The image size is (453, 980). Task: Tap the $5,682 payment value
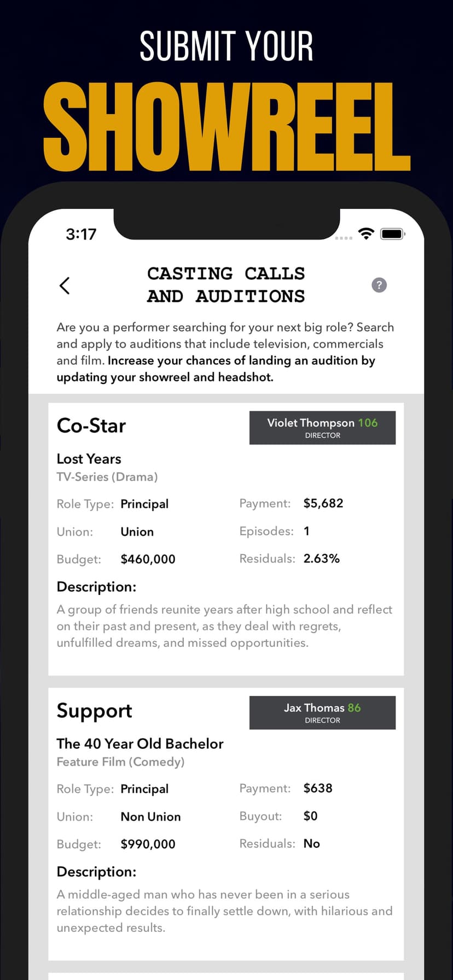pyautogui.click(x=323, y=503)
